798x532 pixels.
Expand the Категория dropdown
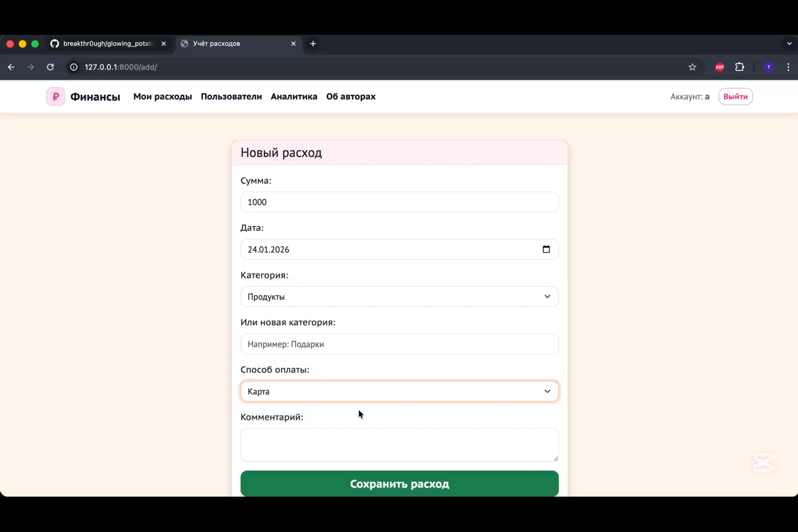tap(399, 297)
